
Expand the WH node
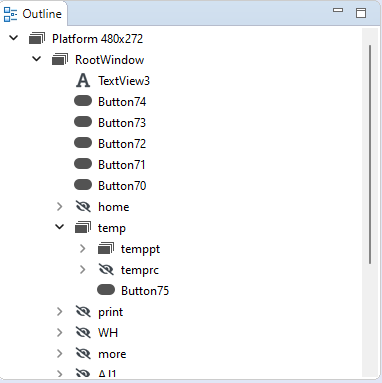(60, 333)
